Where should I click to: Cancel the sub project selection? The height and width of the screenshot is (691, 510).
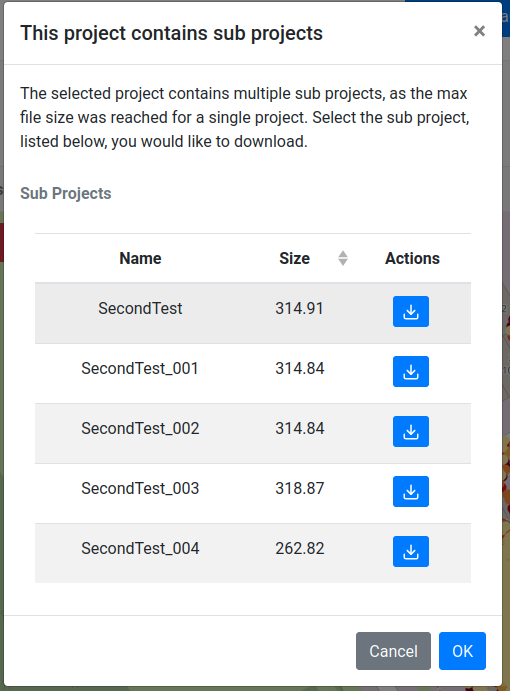[x=393, y=651]
